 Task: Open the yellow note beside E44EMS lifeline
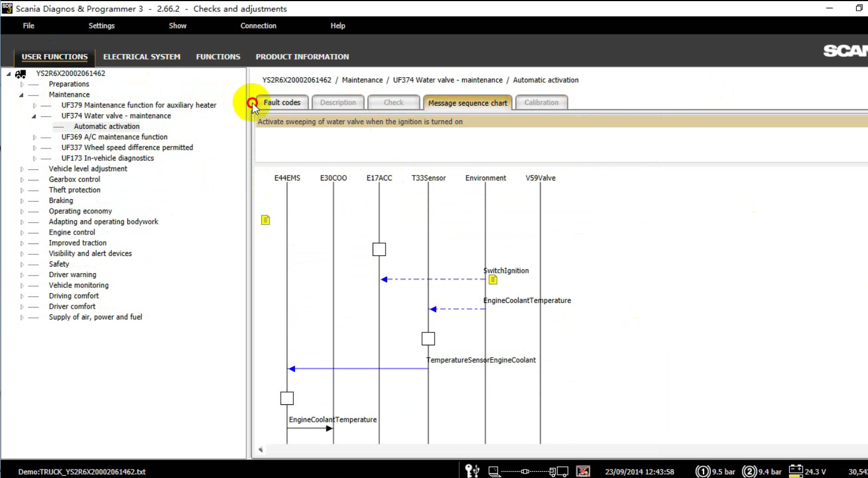pyautogui.click(x=266, y=220)
